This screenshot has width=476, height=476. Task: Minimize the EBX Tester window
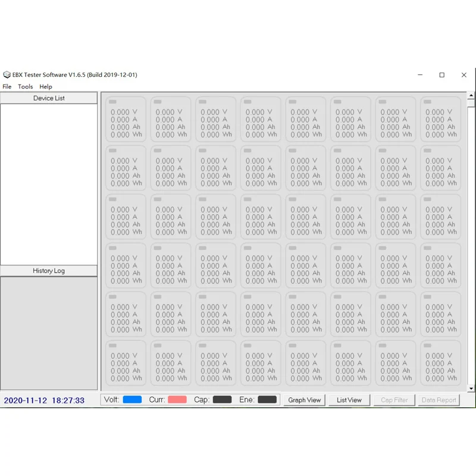click(420, 75)
